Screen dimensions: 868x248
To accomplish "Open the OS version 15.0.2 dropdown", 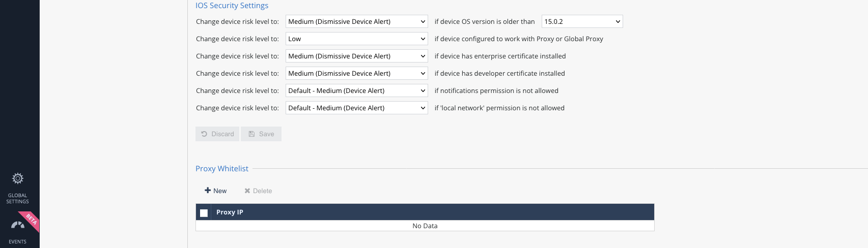I will click(x=582, y=21).
